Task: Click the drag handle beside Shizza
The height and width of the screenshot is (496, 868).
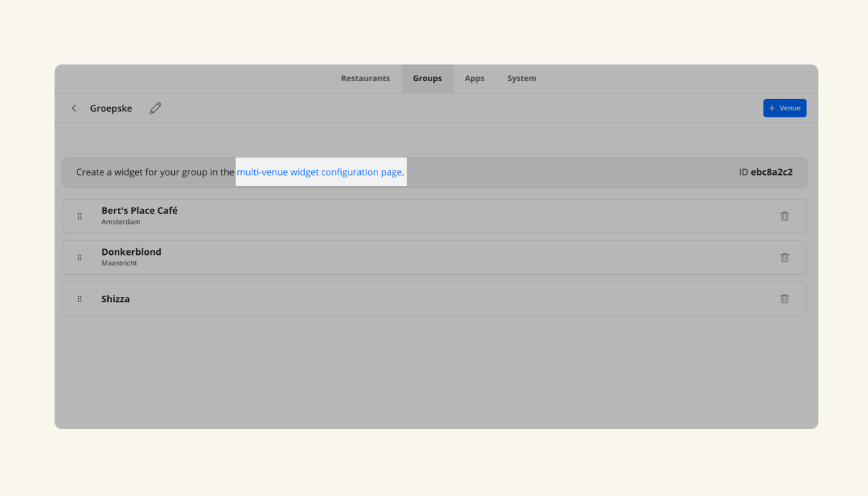Action: [79, 299]
